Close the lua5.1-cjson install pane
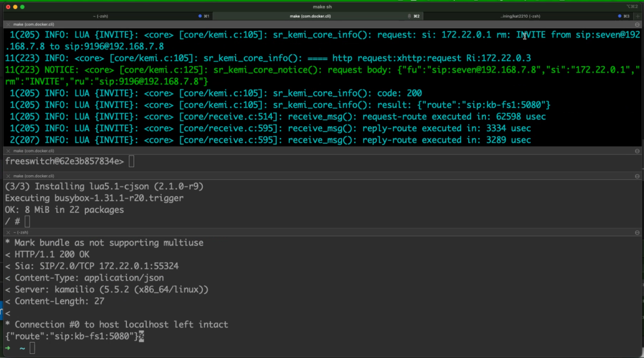The width and height of the screenshot is (644, 358). point(7,176)
